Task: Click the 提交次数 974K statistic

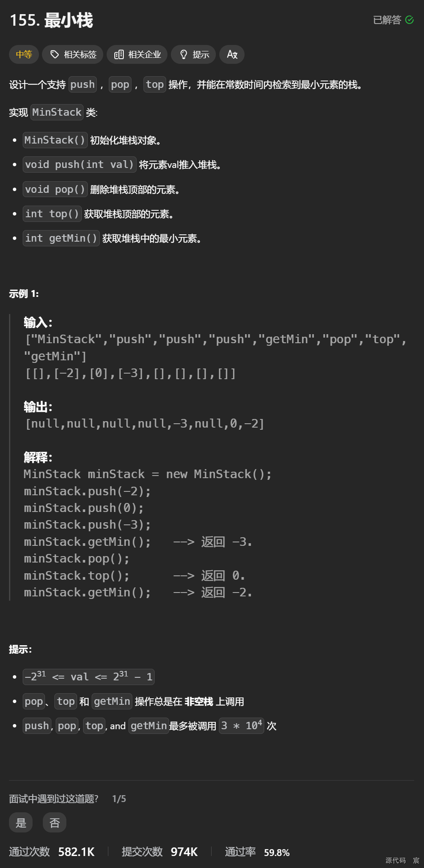Action: pyautogui.click(x=160, y=852)
